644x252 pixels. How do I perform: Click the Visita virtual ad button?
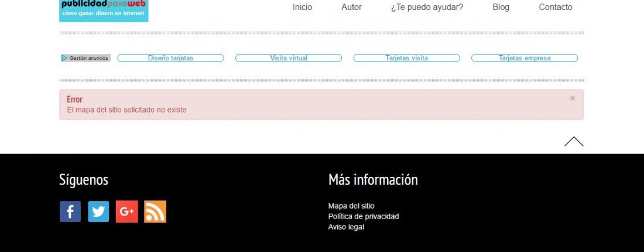pyautogui.click(x=288, y=58)
